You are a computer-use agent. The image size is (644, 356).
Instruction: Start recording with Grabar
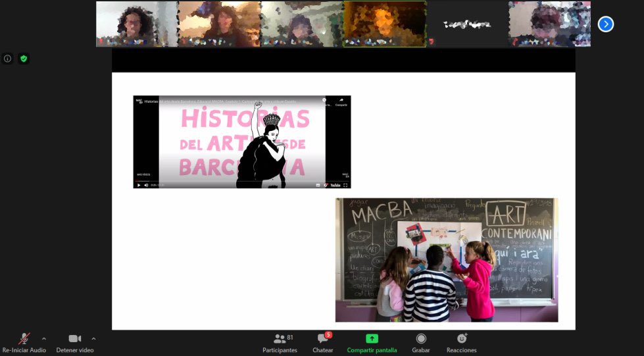[x=421, y=343]
